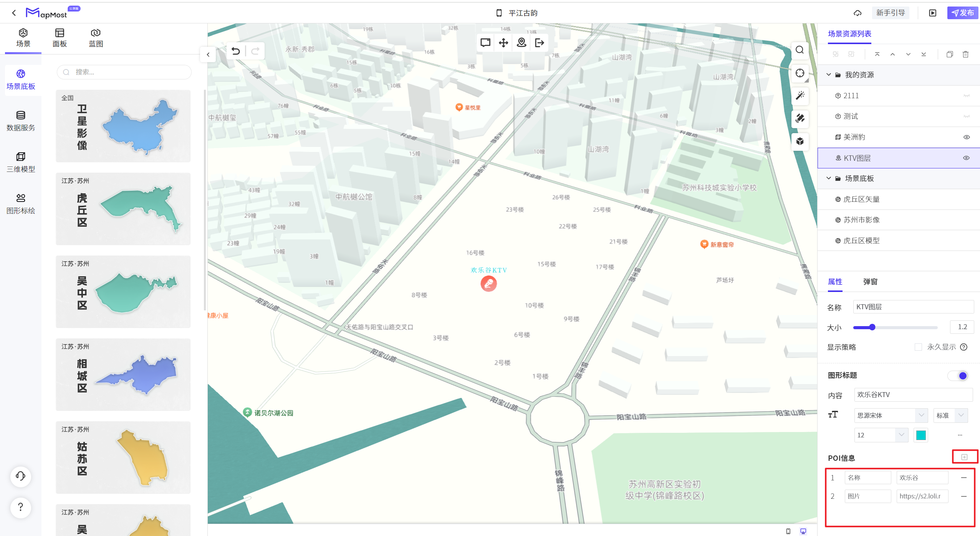Open the 标准 font weight dropdown
Screen dimensions: 980x536
pyautogui.click(x=950, y=416)
